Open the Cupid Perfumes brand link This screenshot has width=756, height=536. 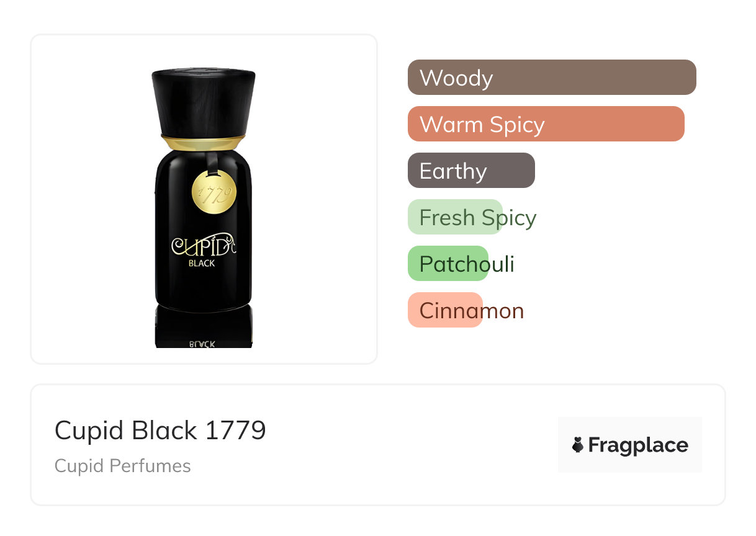tap(122, 466)
